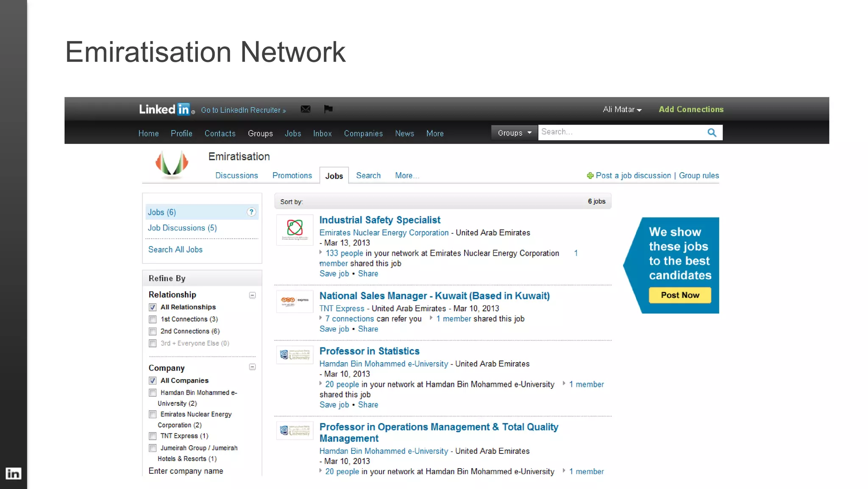Viewport: 868px width, 489px height.
Task: Select the group Jobs tab
Action: pos(334,176)
